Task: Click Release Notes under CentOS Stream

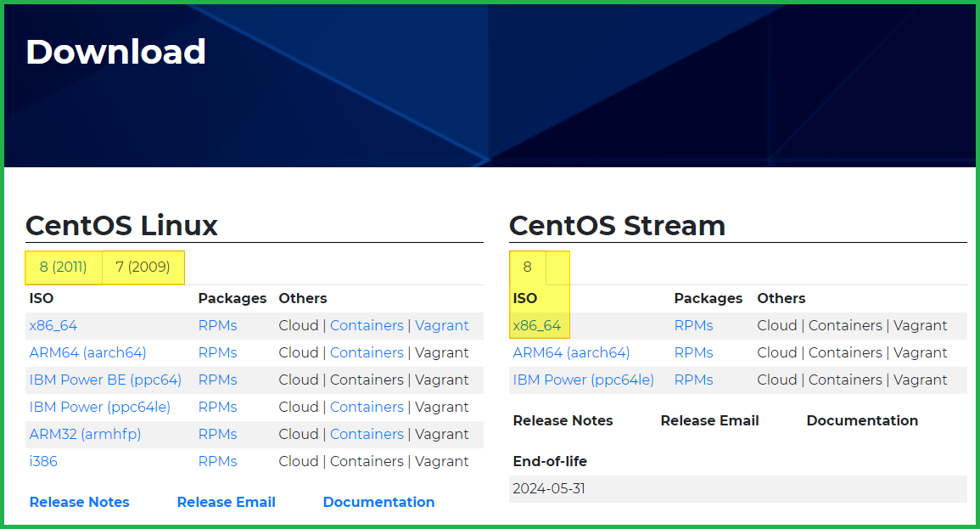Action: coord(563,421)
